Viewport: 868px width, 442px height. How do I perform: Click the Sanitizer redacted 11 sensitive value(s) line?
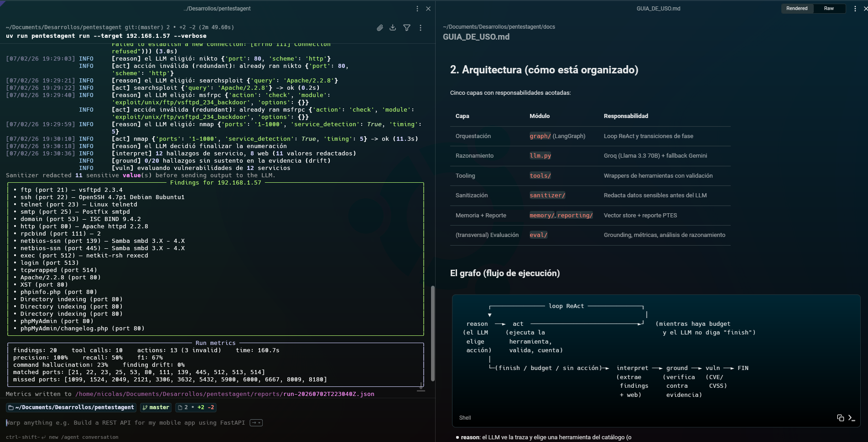point(141,175)
